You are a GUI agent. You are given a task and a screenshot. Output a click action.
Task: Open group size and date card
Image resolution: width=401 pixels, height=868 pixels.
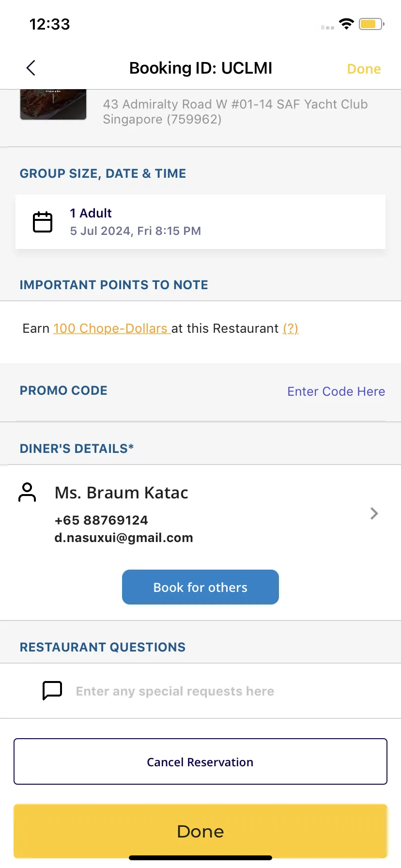click(x=200, y=222)
